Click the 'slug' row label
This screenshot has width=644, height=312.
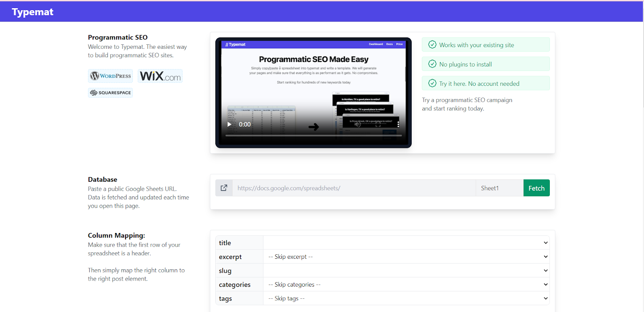225,271
